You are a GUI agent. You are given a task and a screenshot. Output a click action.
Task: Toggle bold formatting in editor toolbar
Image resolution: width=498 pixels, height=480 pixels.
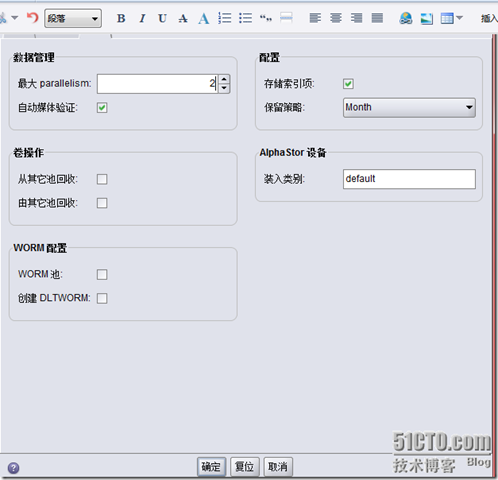tap(121, 18)
